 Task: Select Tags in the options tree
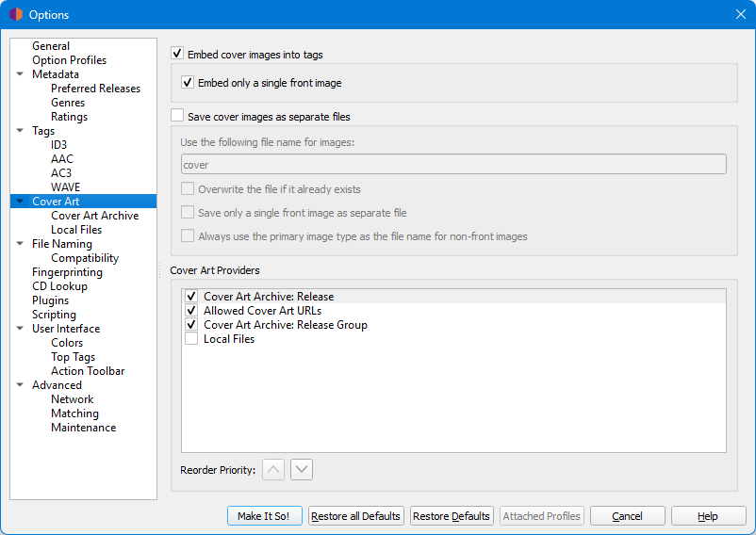[43, 131]
